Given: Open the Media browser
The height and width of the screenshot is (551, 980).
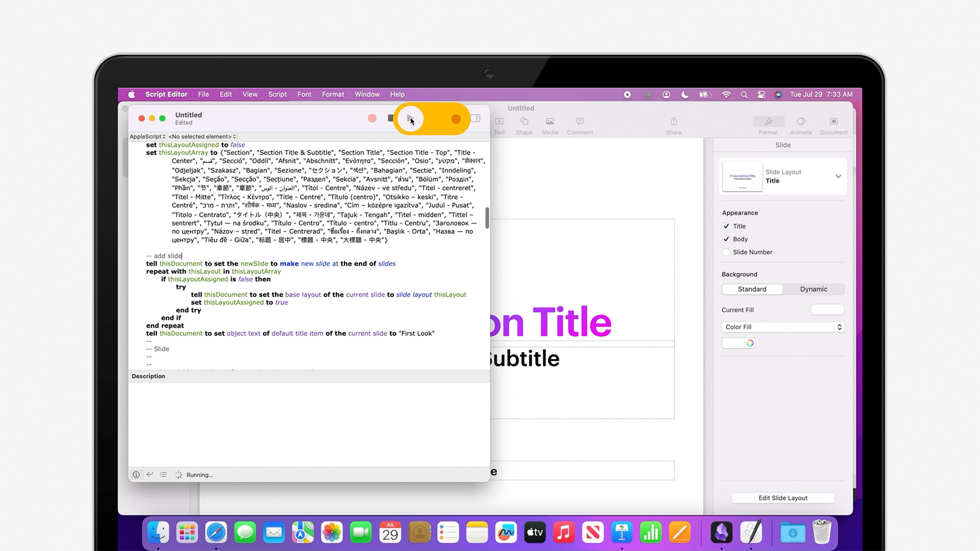Looking at the screenshot, I should coord(550,125).
